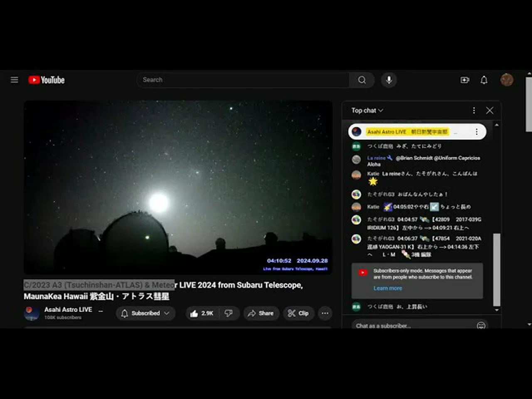
Task: Open voice search with the microphone icon
Action: pyautogui.click(x=389, y=80)
